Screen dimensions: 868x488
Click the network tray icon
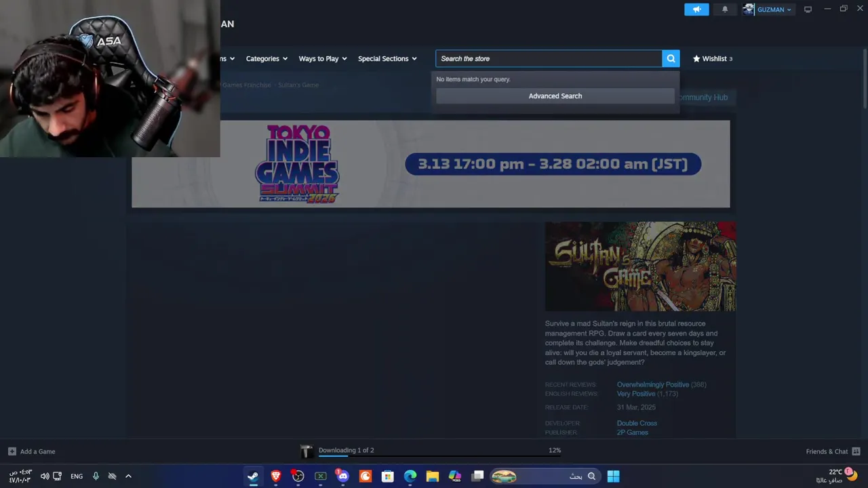(57, 476)
